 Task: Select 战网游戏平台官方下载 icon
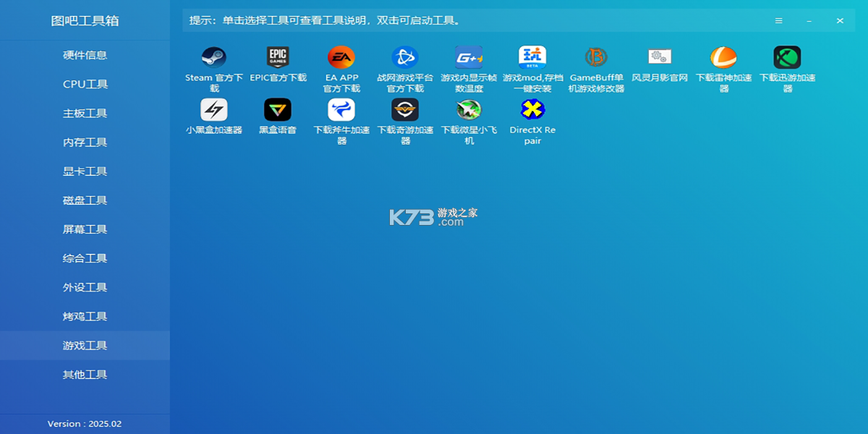pyautogui.click(x=405, y=57)
